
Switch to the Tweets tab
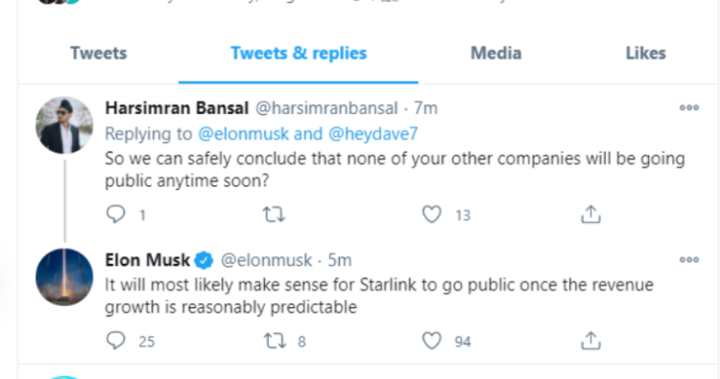[99, 53]
